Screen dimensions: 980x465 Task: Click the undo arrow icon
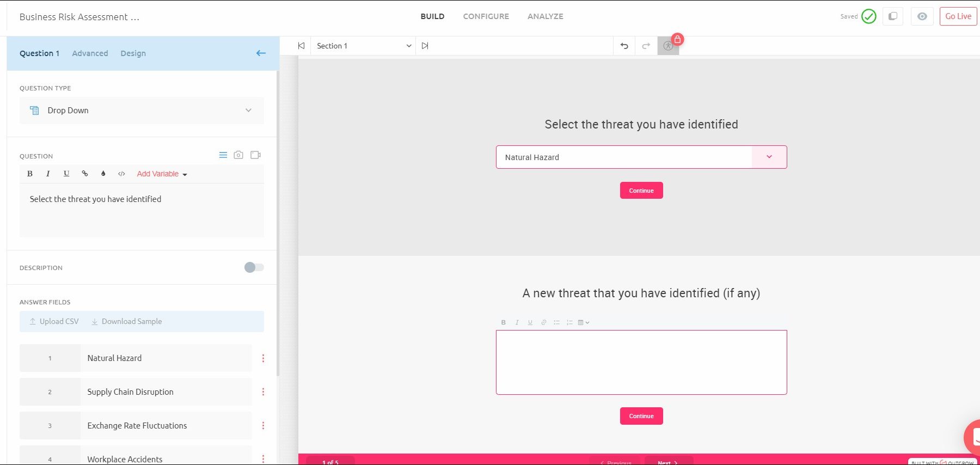[624, 46]
